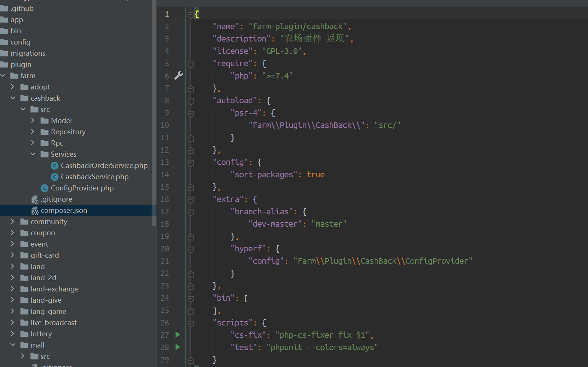
Task: Collapse the farm folder
Action: pos(3,76)
